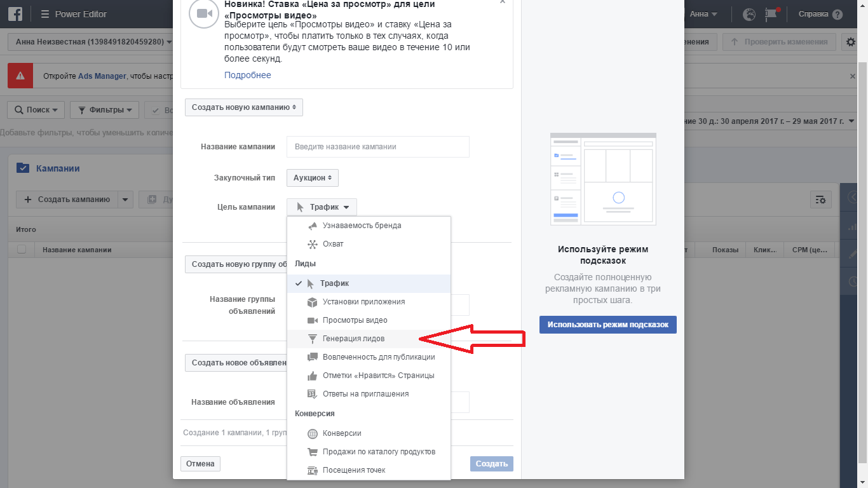Viewport: 868px width, 488px height.
Task: Select 'Ответы на приглашения' objective
Action: [369, 394]
